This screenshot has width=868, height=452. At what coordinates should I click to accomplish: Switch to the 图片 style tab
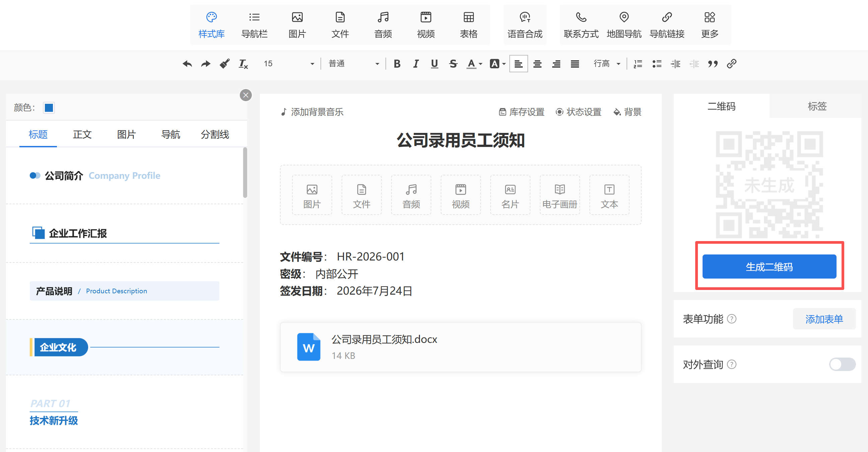[x=126, y=134]
